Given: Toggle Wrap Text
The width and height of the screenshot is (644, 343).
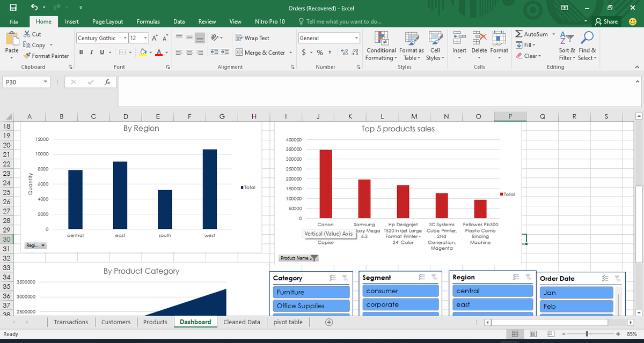Looking at the screenshot, I should pyautogui.click(x=252, y=38).
